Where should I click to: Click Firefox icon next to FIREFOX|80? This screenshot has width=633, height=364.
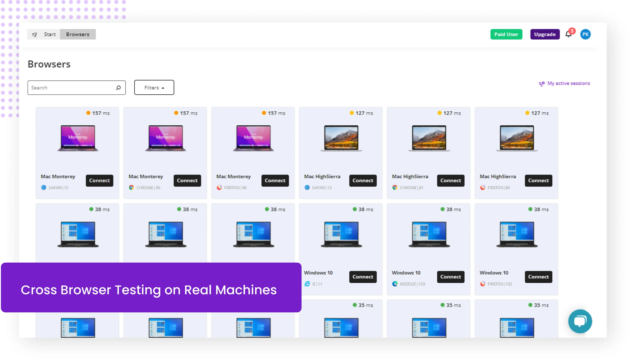pyautogui.click(x=482, y=187)
